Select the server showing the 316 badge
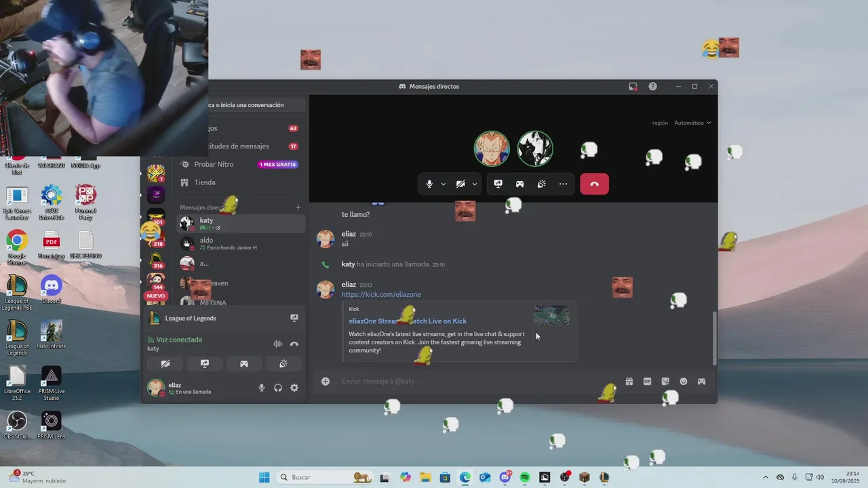The width and height of the screenshot is (868, 488). tap(156, 260)
